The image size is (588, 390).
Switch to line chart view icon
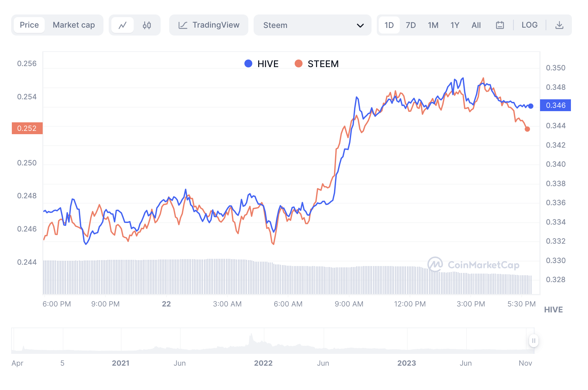point(123,25)
